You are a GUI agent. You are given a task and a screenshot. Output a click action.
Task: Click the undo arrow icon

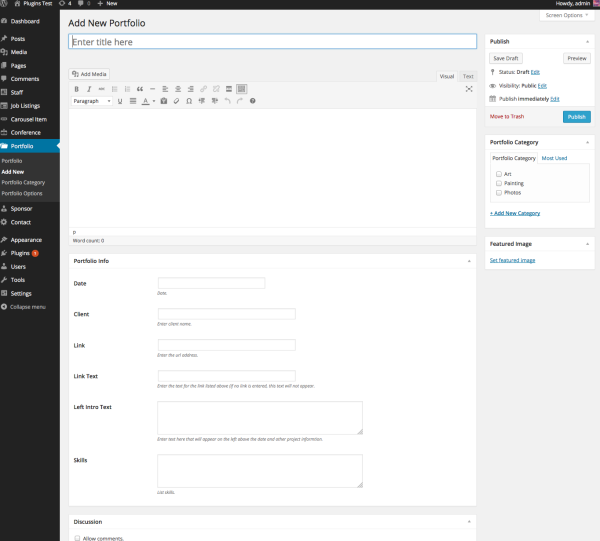(x=227, y=101)
